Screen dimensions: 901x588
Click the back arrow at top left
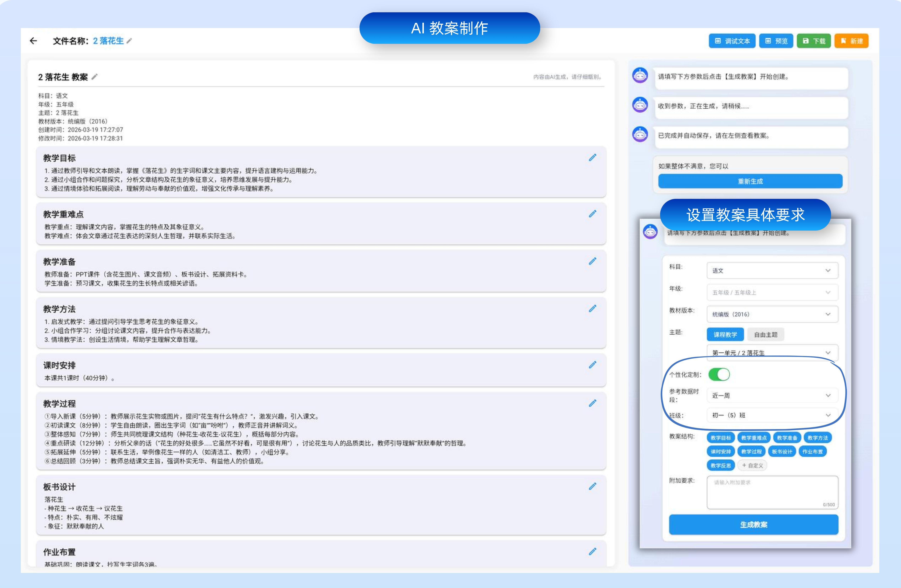pos(34,41)
